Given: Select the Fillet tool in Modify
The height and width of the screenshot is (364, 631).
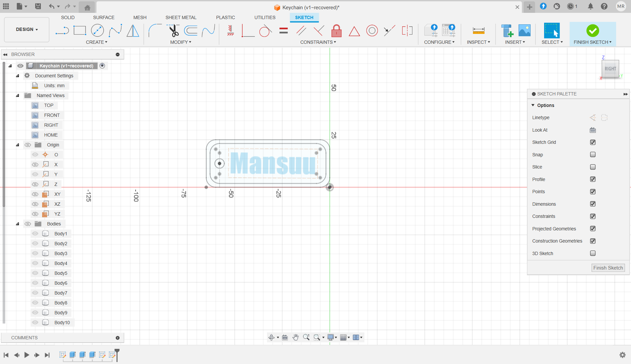Looking at the screenshot, I should click(x=155, y=31).
